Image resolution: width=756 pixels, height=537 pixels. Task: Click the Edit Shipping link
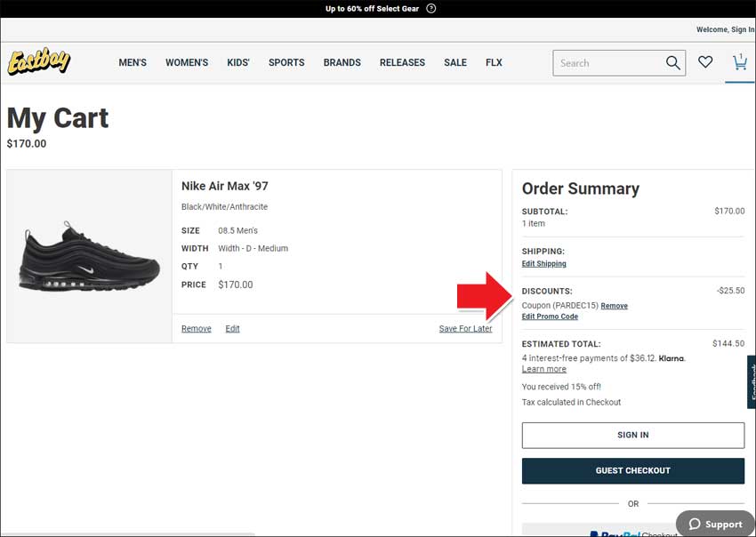(543, 264)
